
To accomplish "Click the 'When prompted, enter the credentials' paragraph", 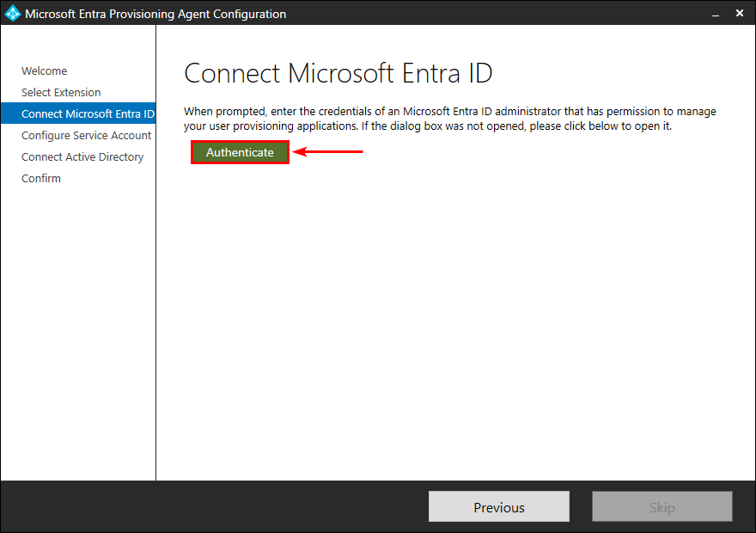I will point(450,119).
